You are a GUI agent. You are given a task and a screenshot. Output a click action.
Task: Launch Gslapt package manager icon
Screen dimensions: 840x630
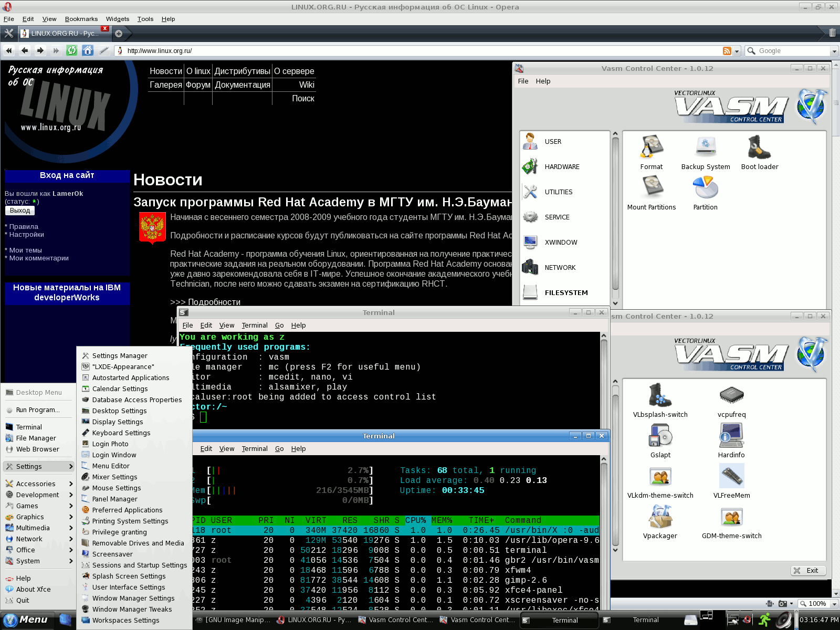coord(660,440)
